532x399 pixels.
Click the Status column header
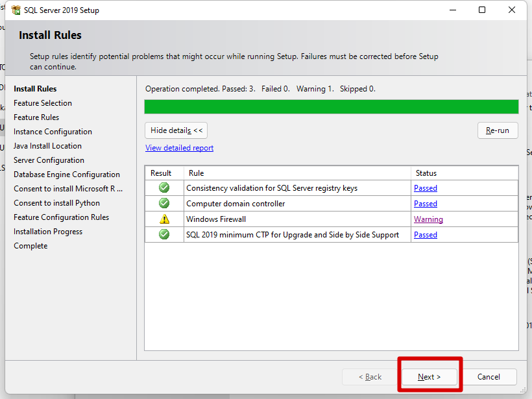(x=465, y=173)
